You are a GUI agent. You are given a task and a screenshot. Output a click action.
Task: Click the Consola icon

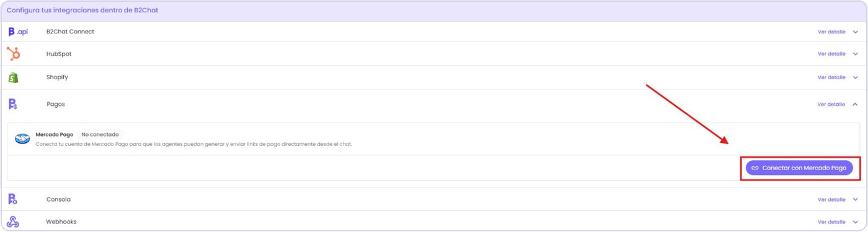pyautogui.click(x=13, y=199)
